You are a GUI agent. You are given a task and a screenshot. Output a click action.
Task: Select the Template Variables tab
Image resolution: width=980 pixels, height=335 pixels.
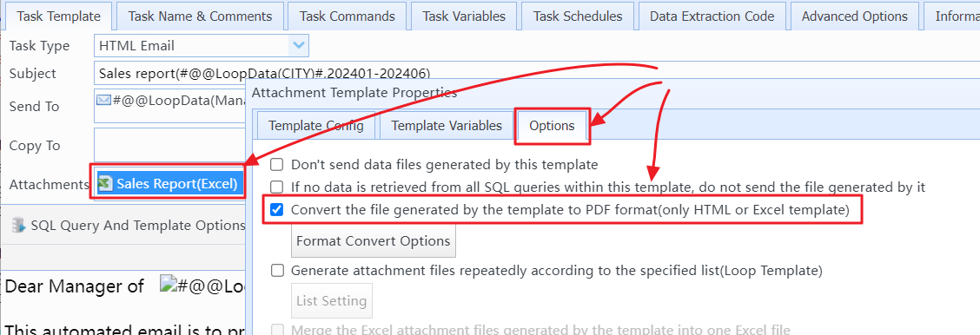point(447,125)
